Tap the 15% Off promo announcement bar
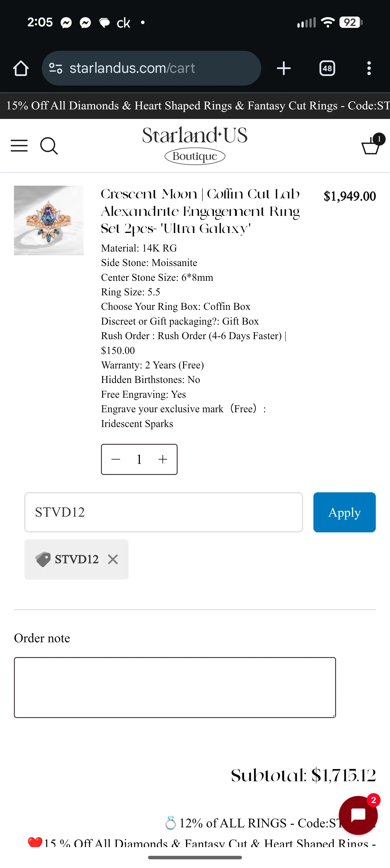Viewport: 390px width, 868px height. click(x=195, y=106)
